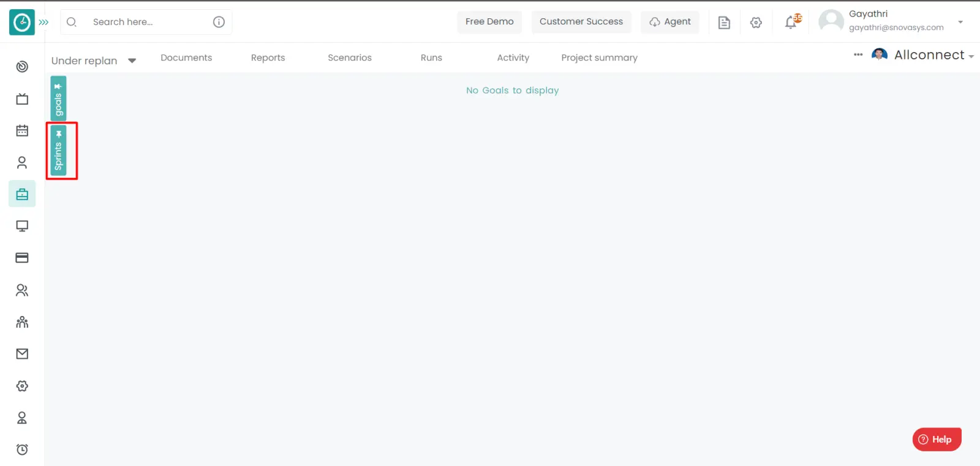The height and width of the screenshot is (466, 980).
Task: Expand the Allconnect project dropdown
Action: point(933,55)
